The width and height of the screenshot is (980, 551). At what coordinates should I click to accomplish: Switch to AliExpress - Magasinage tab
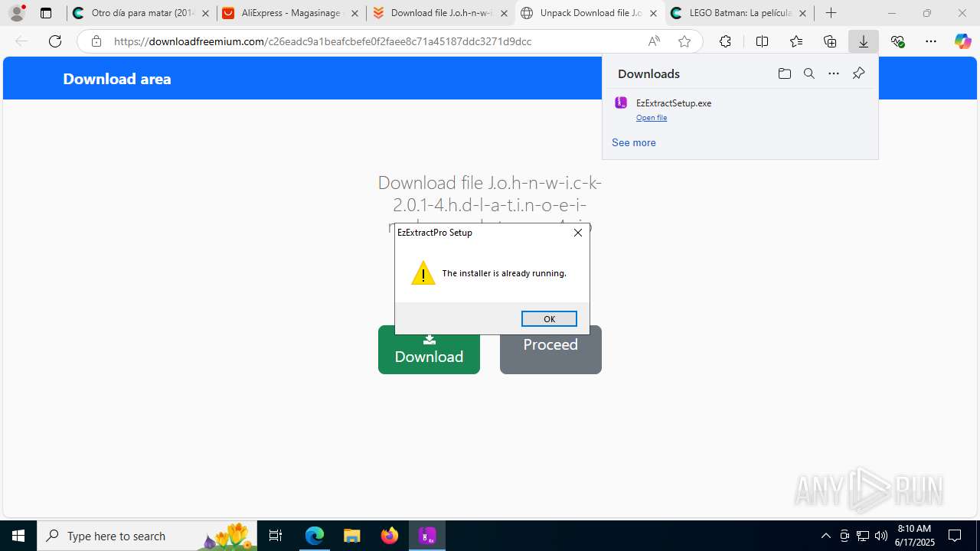(x=290, y=13)
